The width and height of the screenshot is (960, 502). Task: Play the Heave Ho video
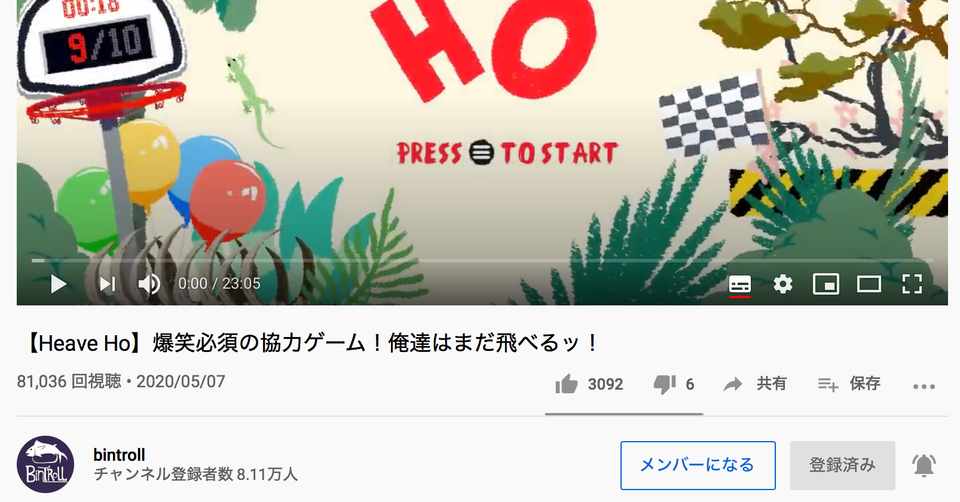pos(58,284)
